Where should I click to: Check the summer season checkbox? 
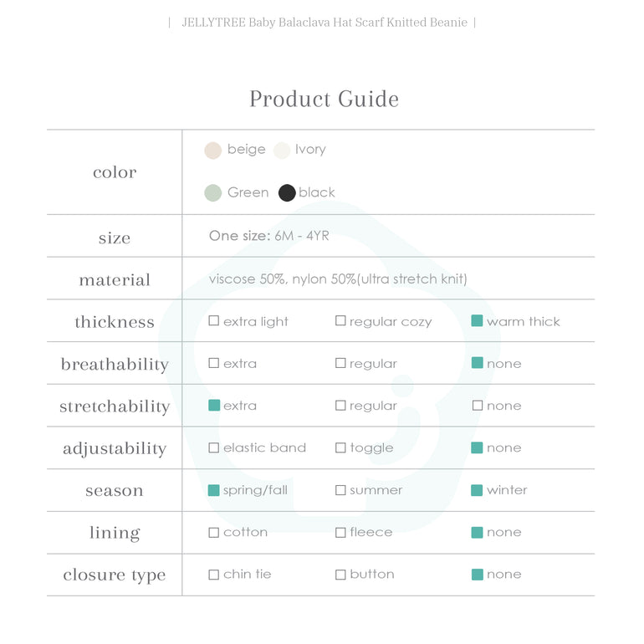pos(340,490)
